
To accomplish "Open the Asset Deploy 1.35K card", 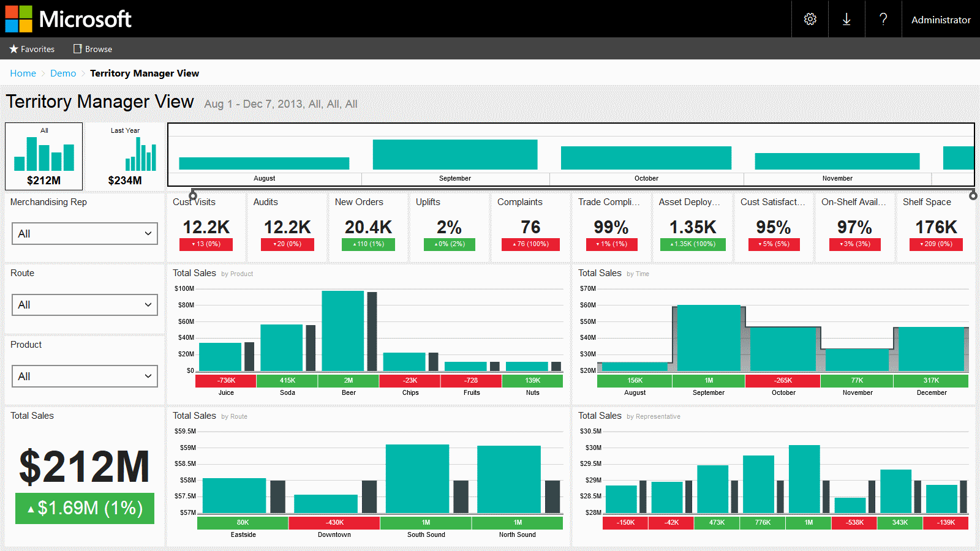I will (x=693, y=227).
